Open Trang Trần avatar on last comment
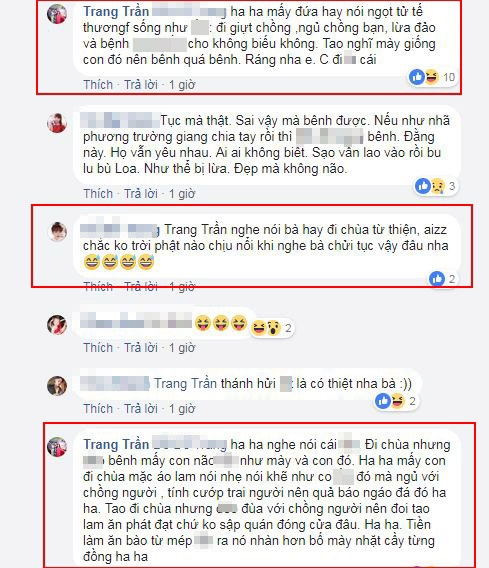Image resolution: width=489 pixels, height=568 pixels. pos(57,446)
